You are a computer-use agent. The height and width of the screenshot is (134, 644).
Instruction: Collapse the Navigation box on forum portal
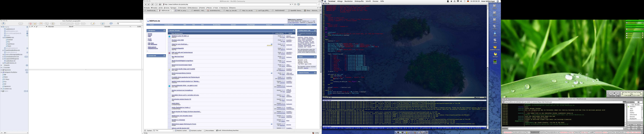click(164, 31)
